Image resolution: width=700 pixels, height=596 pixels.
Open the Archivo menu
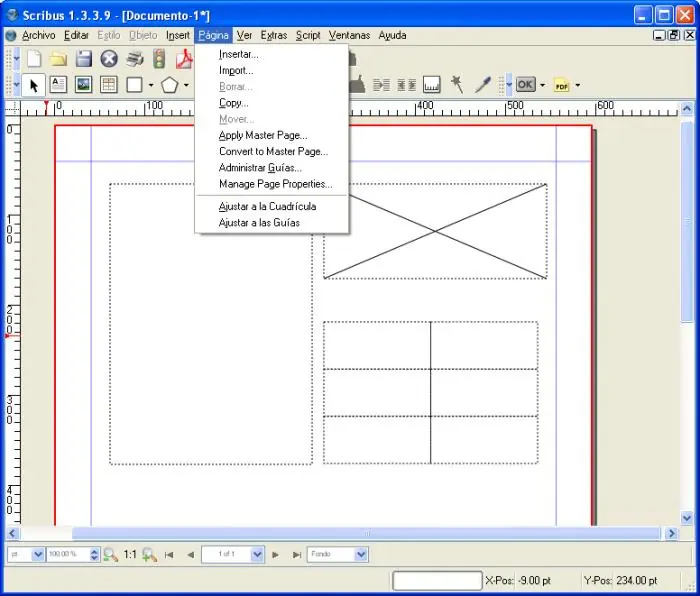point(38,35)
